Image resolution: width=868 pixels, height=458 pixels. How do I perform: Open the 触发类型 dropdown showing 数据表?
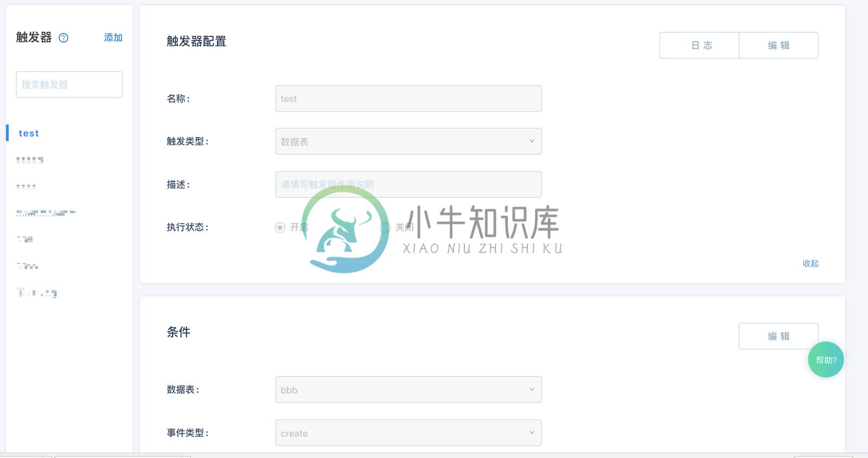(409, 141)
